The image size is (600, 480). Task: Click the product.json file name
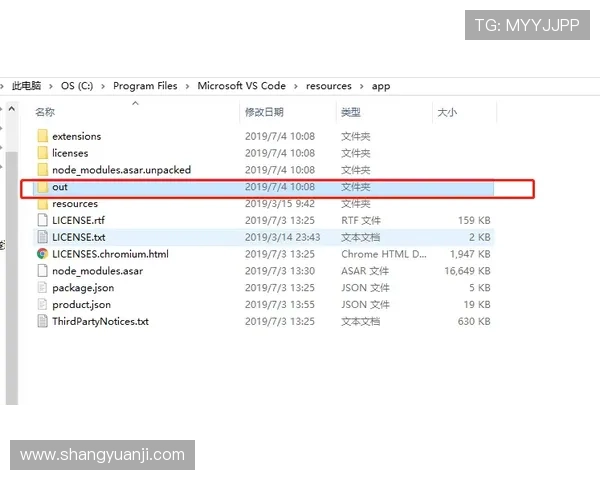point(81,305)
